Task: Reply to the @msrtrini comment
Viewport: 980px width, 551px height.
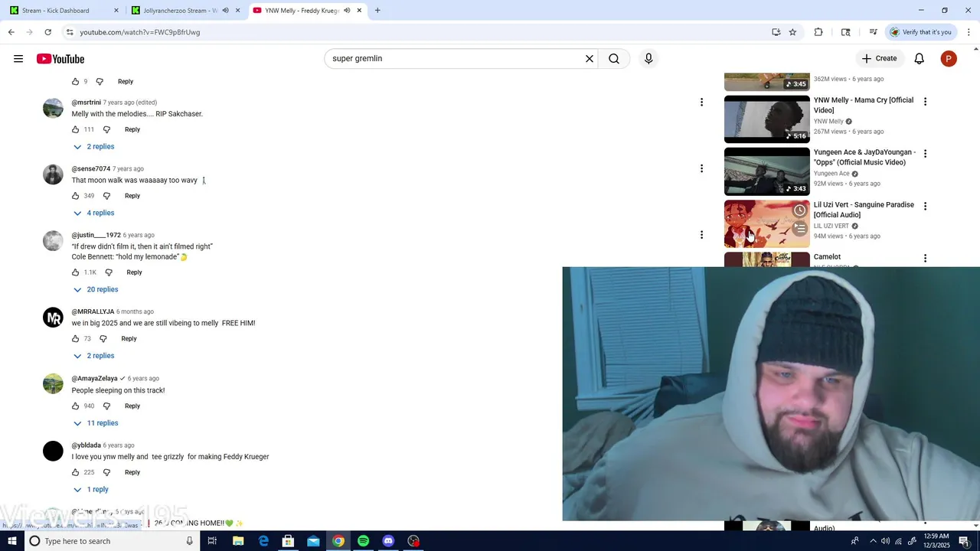Action: (132, 129)
